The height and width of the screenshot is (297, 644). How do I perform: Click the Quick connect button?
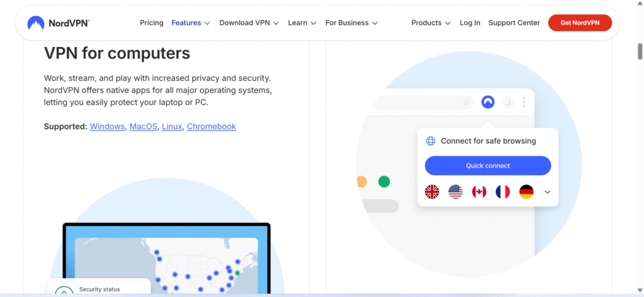click(487, 166)
